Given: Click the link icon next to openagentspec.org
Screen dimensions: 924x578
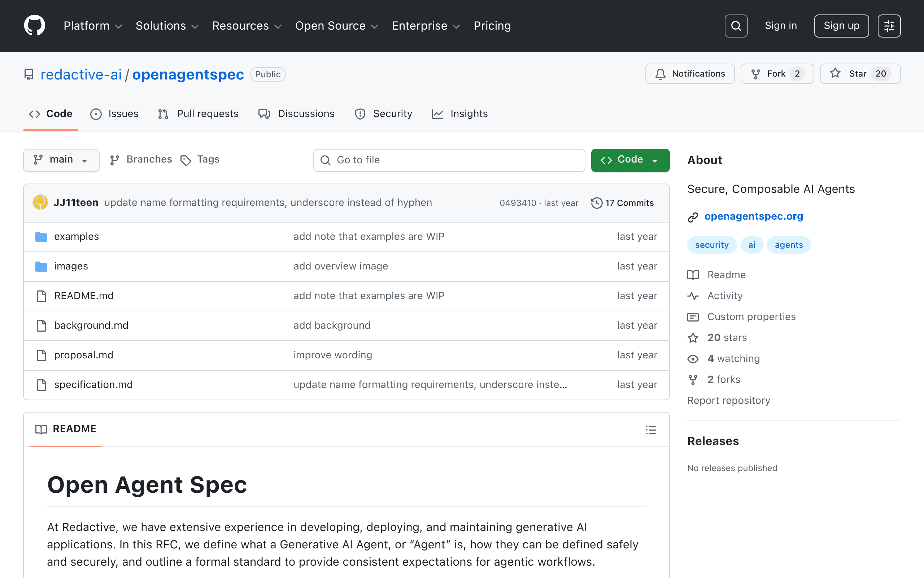Looking at the screenshot, I should click(693, 217).
